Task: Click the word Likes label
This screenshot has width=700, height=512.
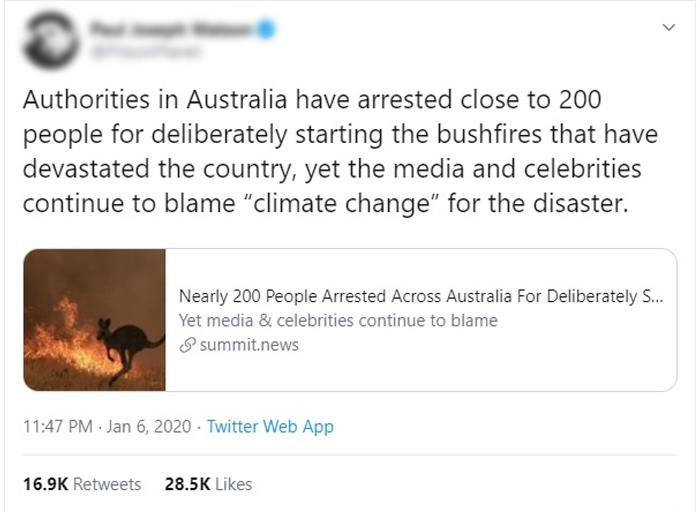Action: point(233,484)
